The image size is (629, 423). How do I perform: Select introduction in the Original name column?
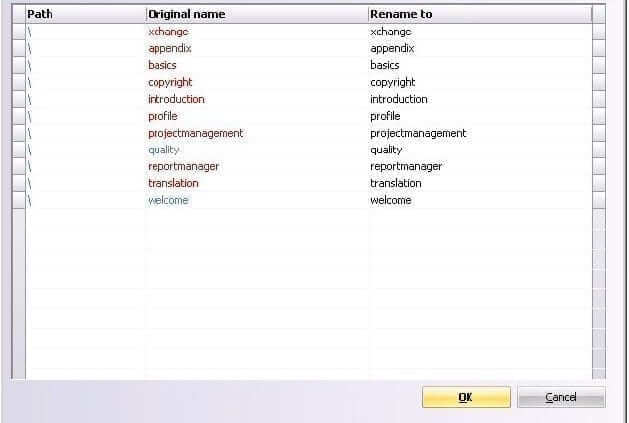[x=176, y=99]
